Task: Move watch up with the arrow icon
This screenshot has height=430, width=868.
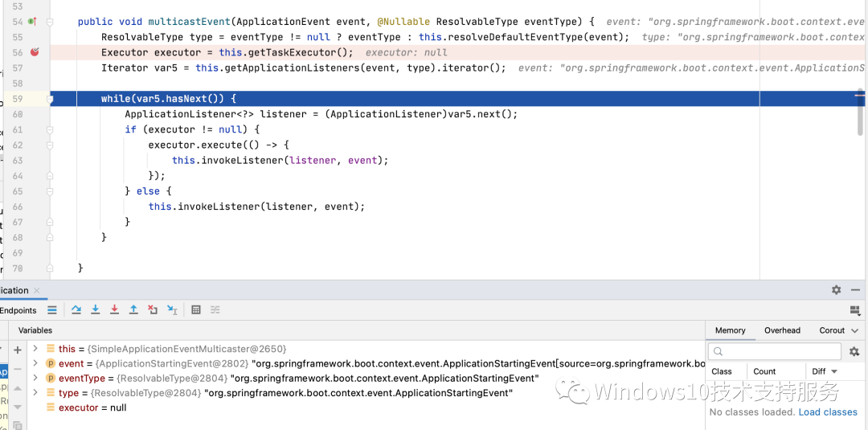Action: (x=17, y=388)
